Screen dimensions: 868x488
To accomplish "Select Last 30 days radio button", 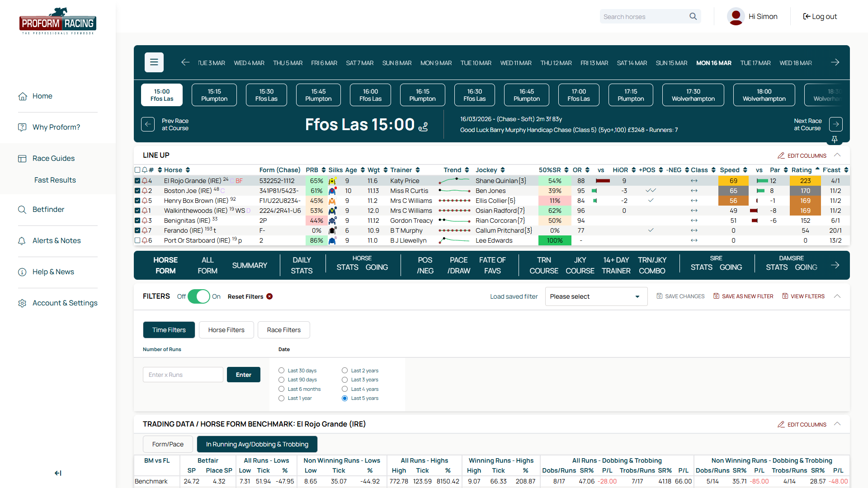I will [x=281, y=371].
